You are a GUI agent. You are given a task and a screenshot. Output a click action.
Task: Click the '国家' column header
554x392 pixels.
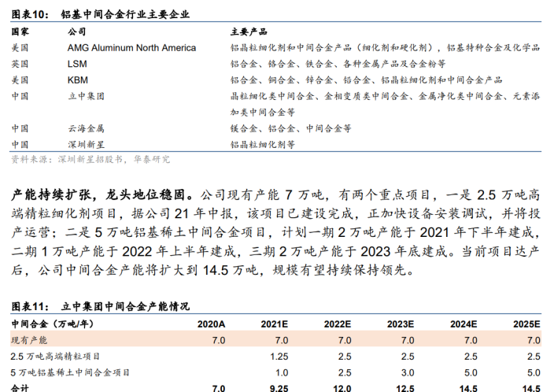tap(20, 31)
